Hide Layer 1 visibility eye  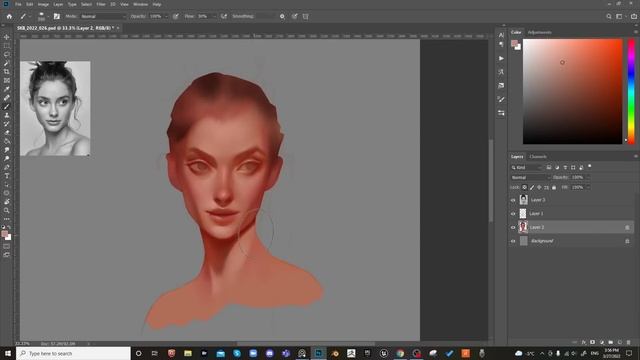(x=513, y=213)
